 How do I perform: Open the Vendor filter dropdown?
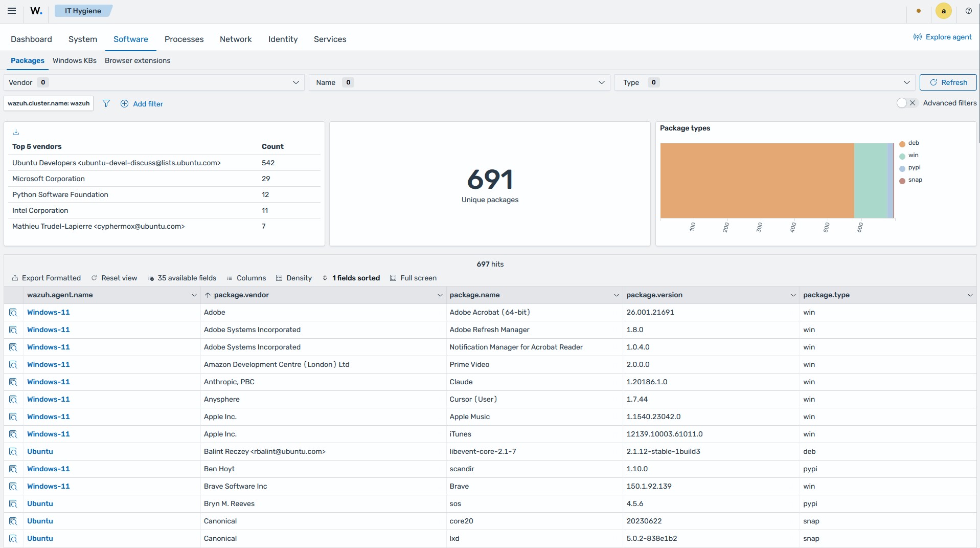point(154,82)
